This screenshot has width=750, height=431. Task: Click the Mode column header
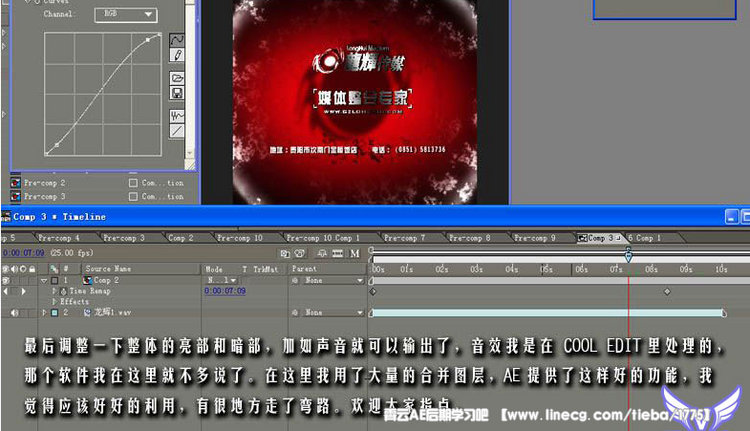[214, 269]
